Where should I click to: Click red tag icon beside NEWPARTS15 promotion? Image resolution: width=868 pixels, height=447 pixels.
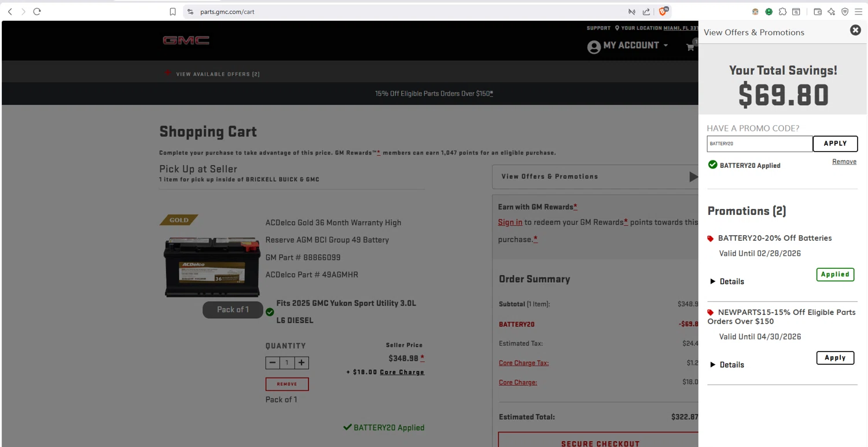pyautogui.click(x=711, y=313)
